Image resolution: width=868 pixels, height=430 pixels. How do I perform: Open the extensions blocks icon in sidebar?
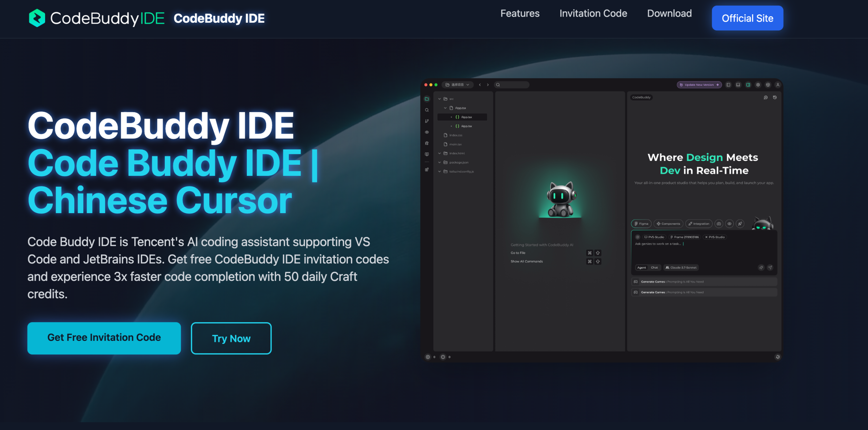coord(427,169)
